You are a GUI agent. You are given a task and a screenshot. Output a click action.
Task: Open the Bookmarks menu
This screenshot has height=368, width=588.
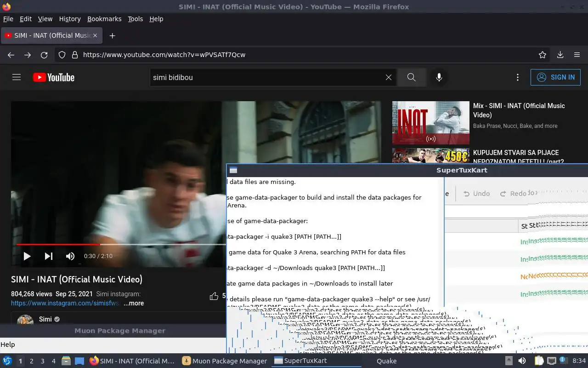pyautogui.click(x=104, y=19)
